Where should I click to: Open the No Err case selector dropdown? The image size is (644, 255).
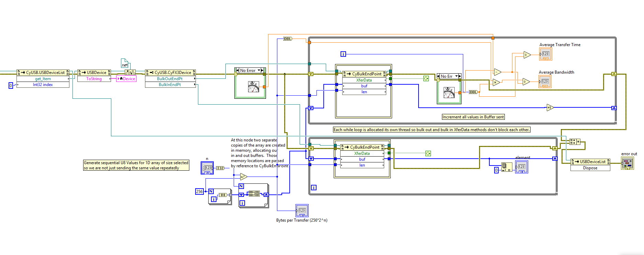coord(456,76)
